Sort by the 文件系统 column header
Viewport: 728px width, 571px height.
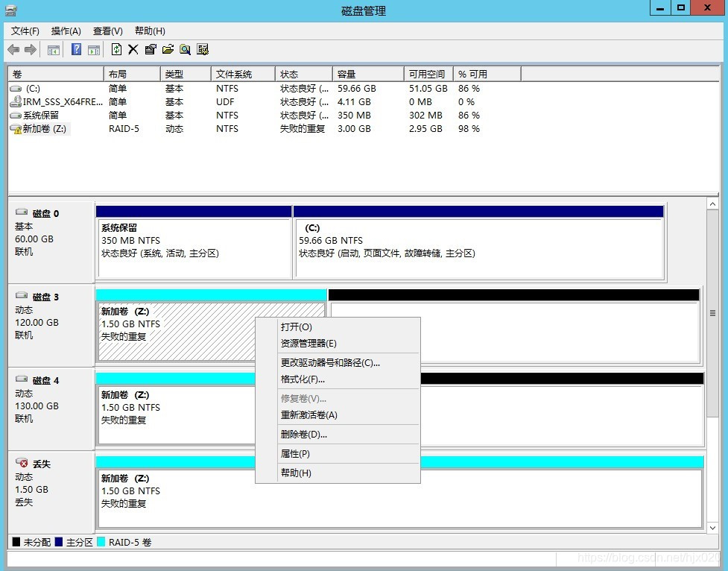pos(244,74)
